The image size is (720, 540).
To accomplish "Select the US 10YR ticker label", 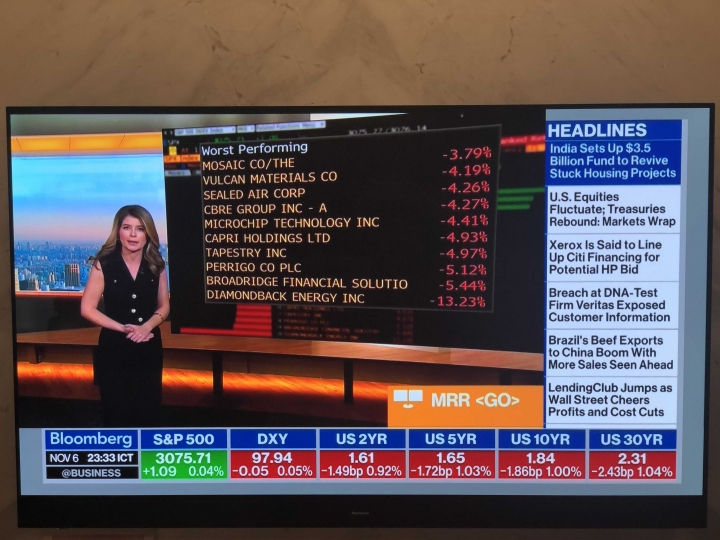I will [x=540, y=439].
